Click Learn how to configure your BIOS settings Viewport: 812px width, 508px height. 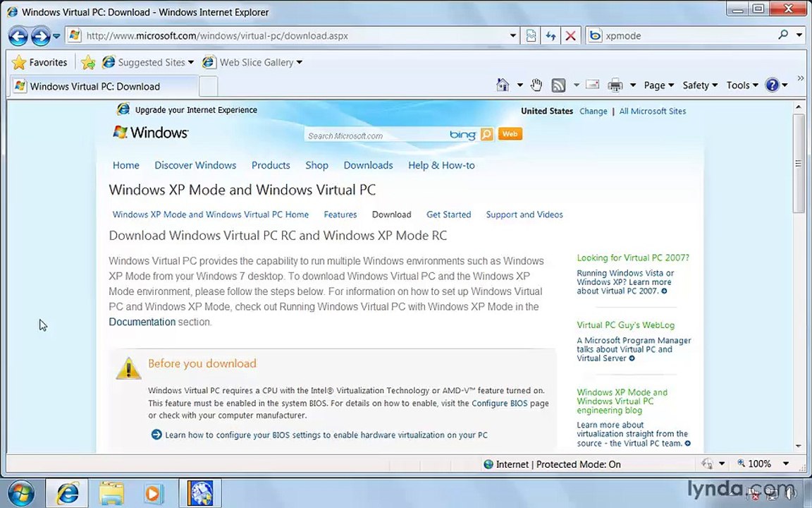click(x=326, y=435)
